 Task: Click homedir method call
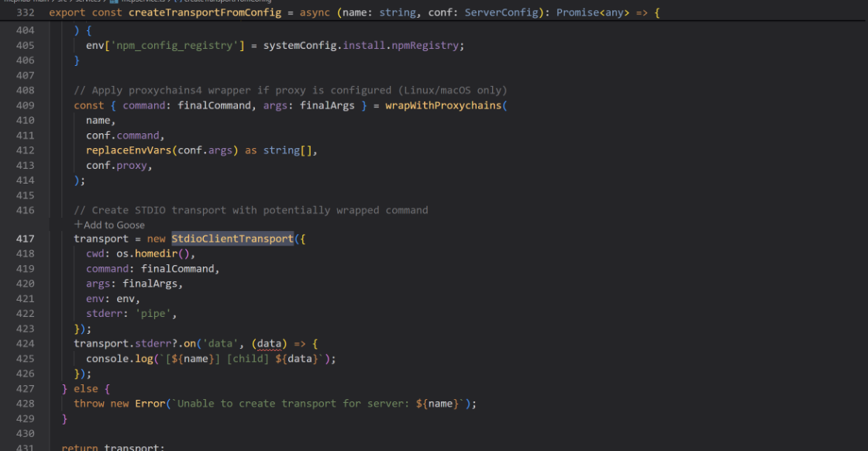[156, 253]
